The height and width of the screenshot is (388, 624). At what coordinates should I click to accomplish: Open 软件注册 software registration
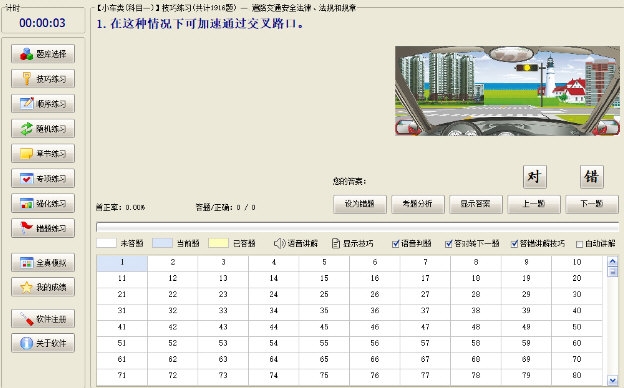43,319
